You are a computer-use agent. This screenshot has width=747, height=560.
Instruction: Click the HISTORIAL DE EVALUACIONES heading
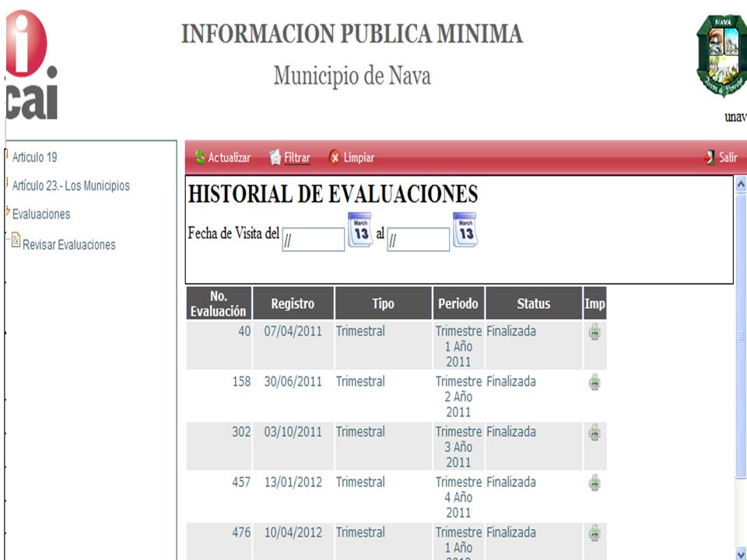click(333, 194)
